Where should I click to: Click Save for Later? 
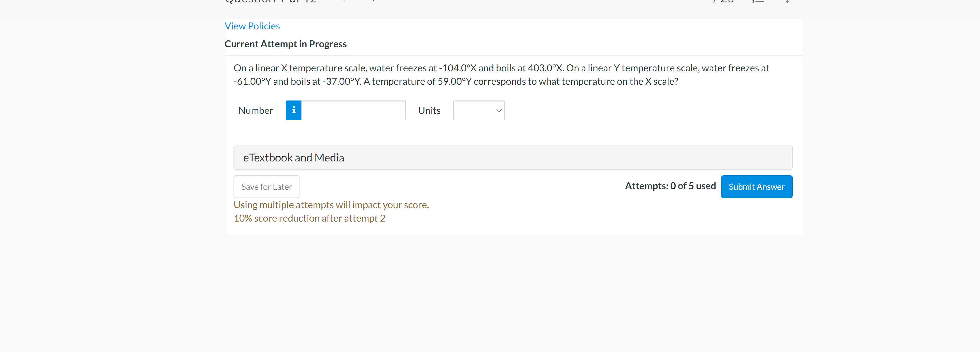266,187
